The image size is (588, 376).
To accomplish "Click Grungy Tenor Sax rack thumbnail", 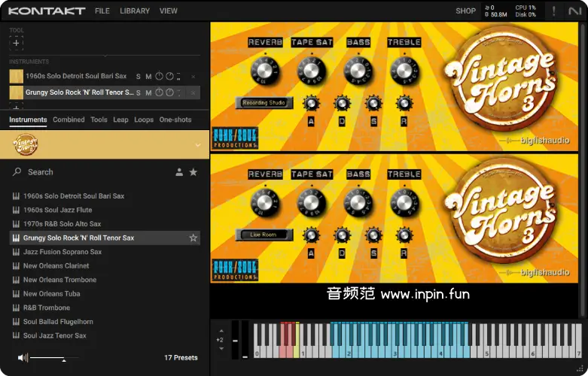I will click(16, 92).
